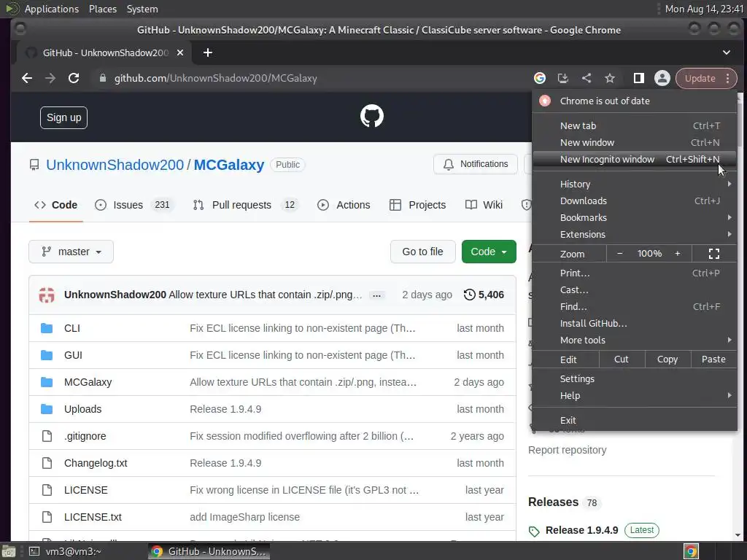This screenshot has width=747, height=560.
Task: Switch to the Issues tab
Action: 134,205
